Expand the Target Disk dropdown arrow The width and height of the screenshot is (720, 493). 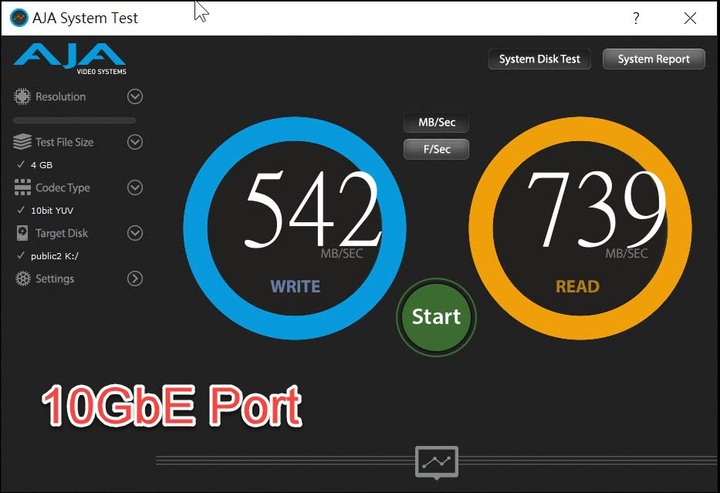pos(135,233)
